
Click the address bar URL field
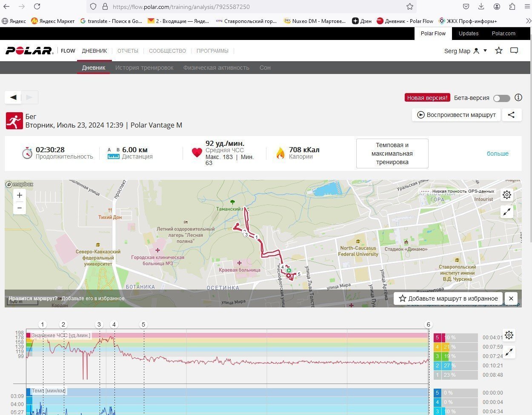coord(251,7)
